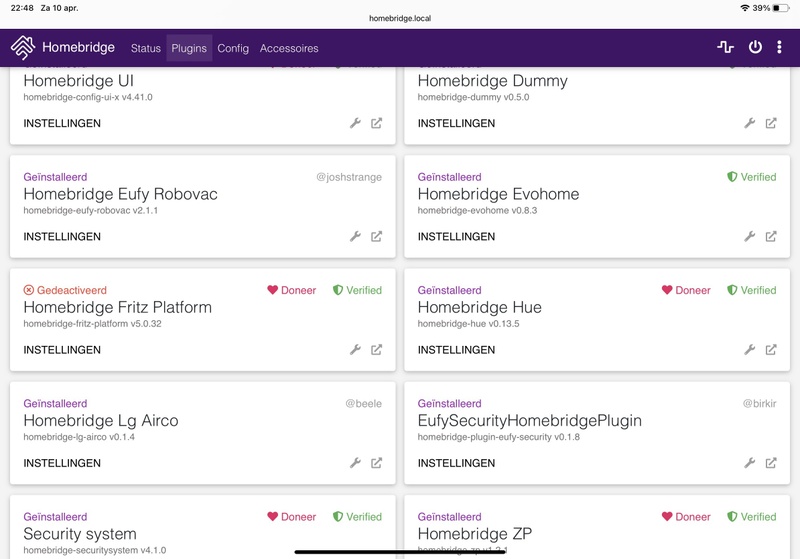Click the Gedeactiveerd status label
Viewport: 800px width, 559px height.
click(65, 290)
